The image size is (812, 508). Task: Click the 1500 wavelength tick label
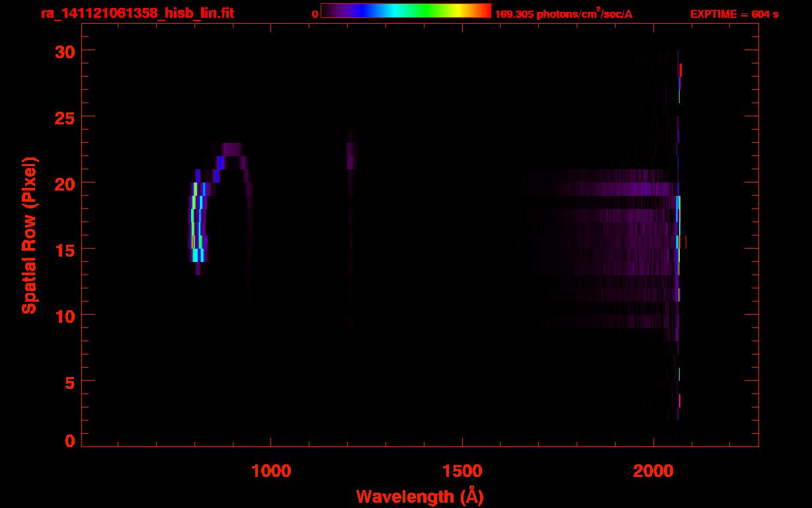coord(462,471)
